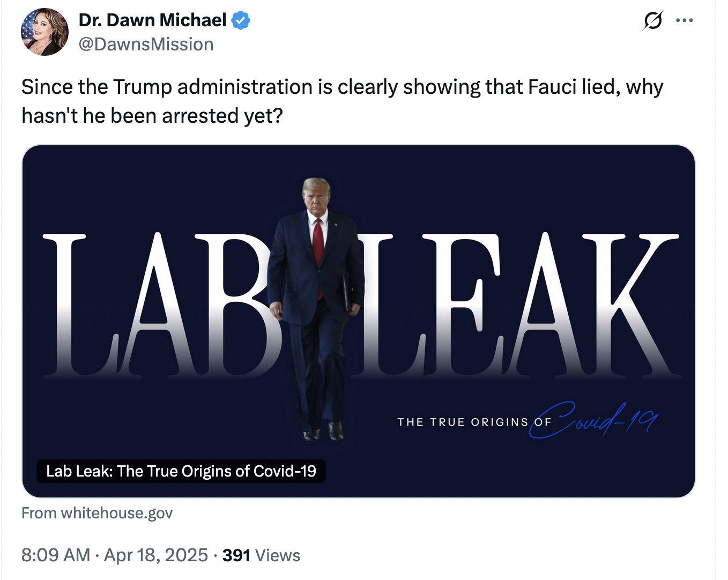Click the tweet text about Fauci

342,101
